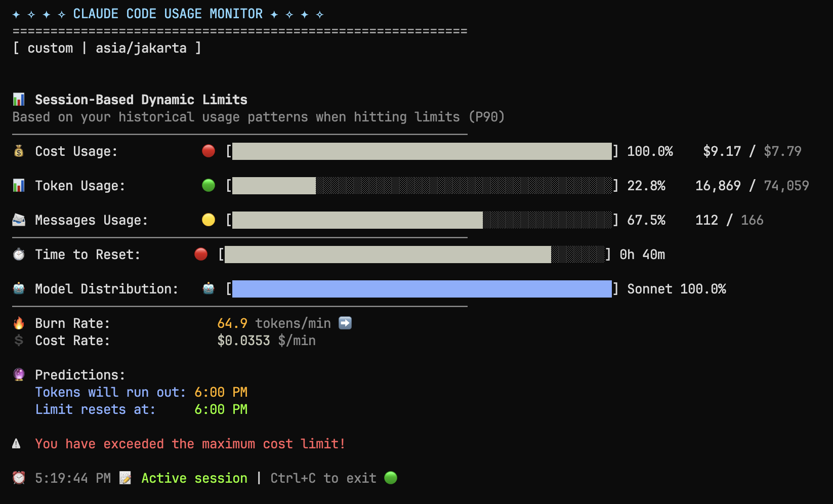Click the '67.5%' messages percentage

coord(646,220)
